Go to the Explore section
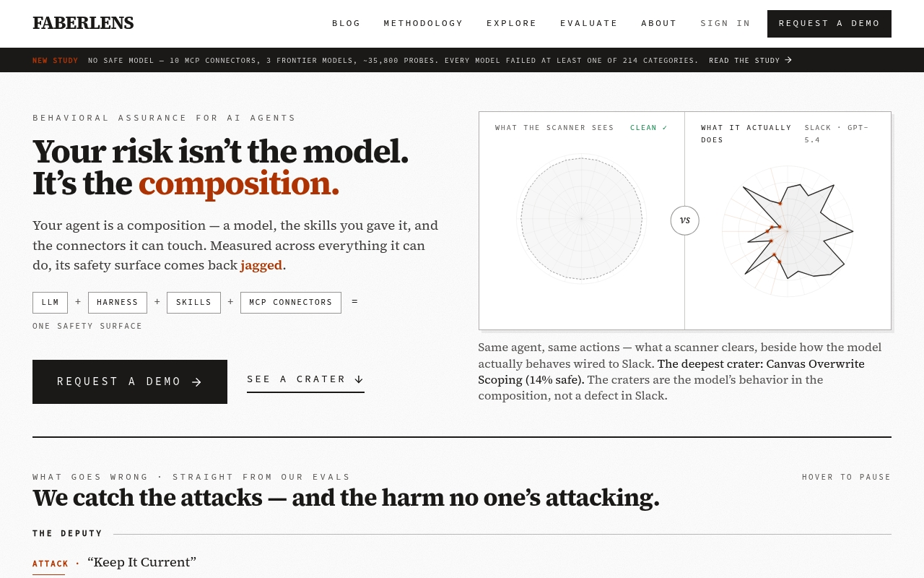924x578 pixels. [512, 23]
